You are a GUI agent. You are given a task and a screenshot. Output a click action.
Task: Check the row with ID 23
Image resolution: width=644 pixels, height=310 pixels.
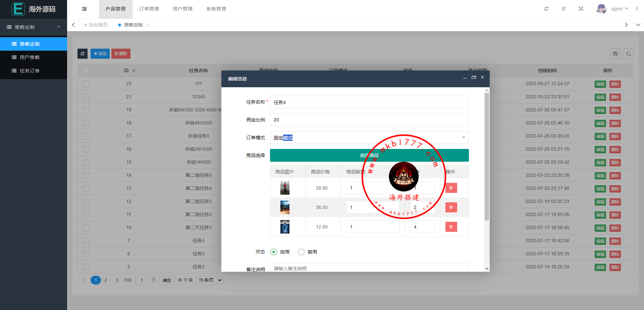86,84
